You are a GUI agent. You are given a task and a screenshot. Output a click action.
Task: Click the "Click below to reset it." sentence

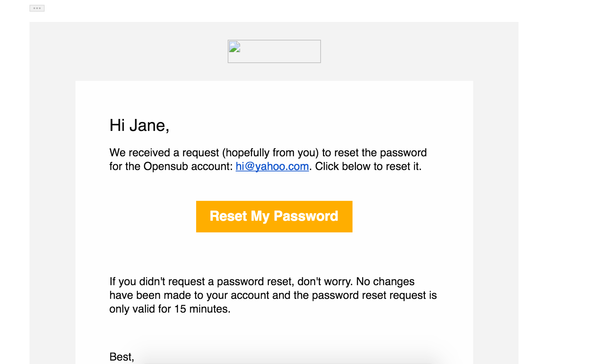tap(368, 167)
